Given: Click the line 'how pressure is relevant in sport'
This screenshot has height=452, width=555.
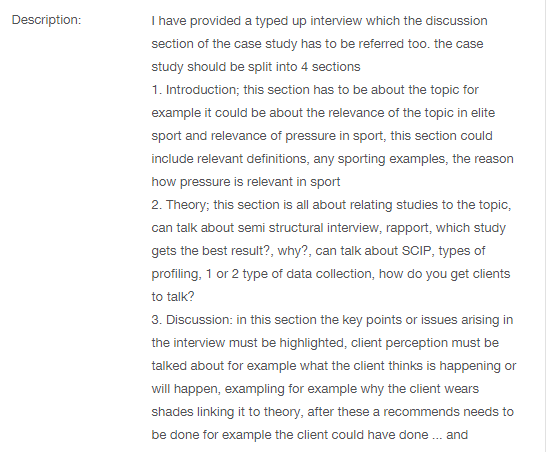Looking at the screenshot, I should (246, 182).
